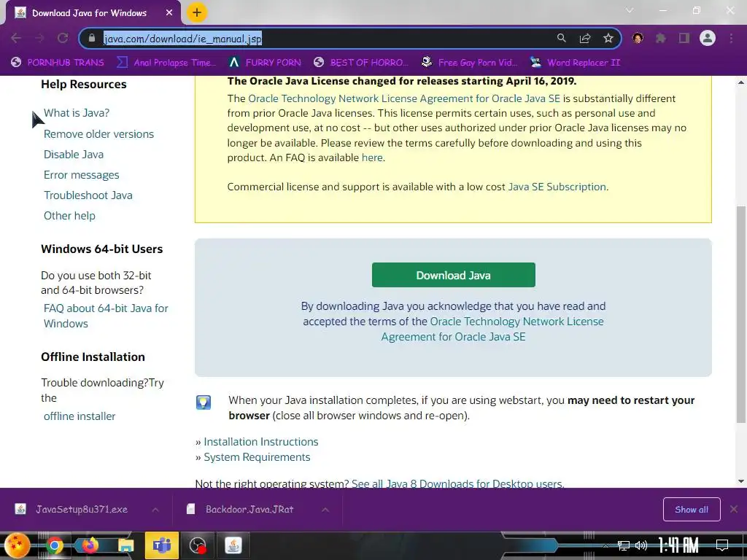Image resolution: width=747 pixels, height=560 pixels.
Task: Open the Disable Java link
Action: tap(74, 155)
